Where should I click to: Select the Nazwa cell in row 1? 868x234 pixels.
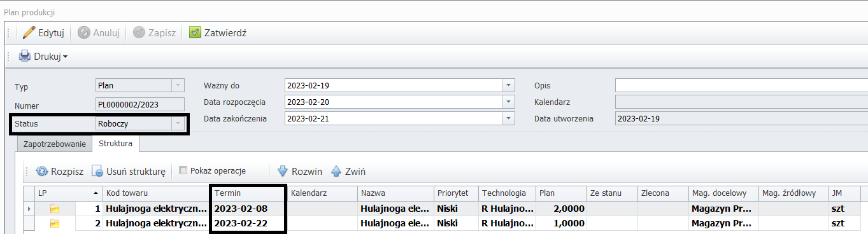coord(395,208)
